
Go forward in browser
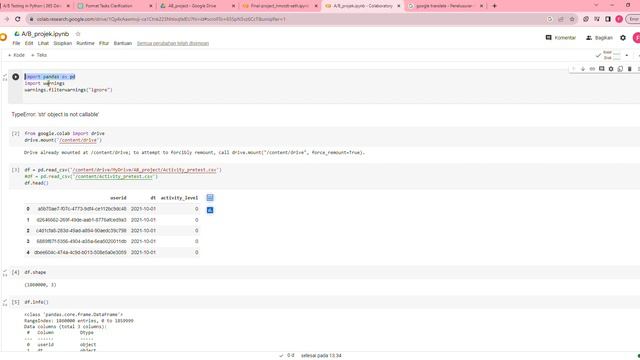point(7,19)
